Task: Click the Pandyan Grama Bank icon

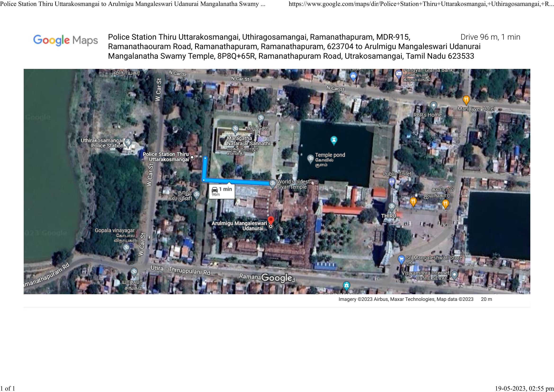Action: pyautogui.click(x=398, y=74)
